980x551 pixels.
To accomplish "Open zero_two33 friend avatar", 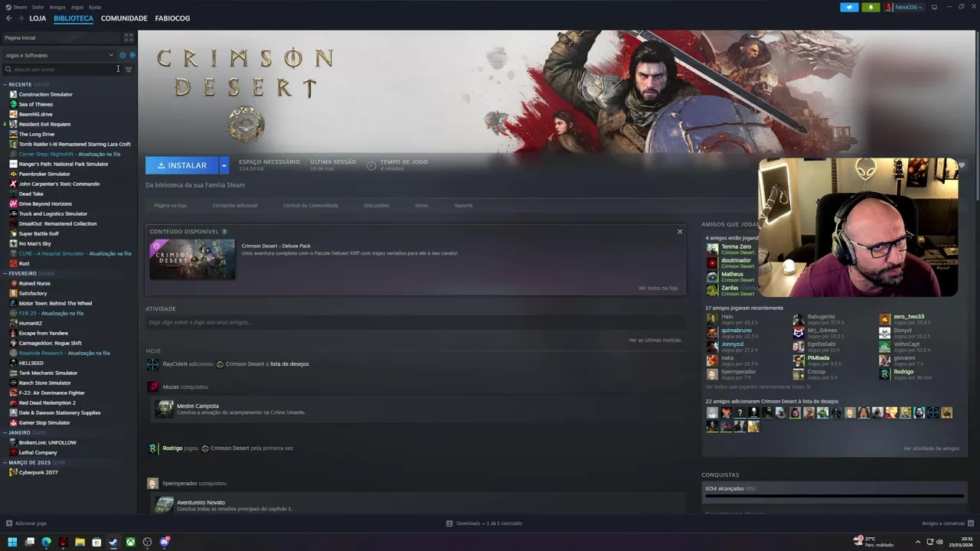I will pyautogui.click(x=884, y=319).
